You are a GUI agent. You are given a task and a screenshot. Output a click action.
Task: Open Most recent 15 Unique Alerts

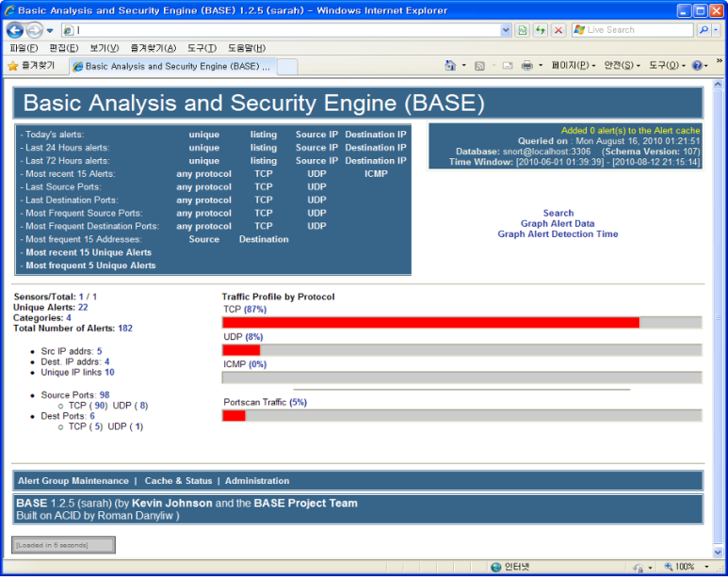tap(89, 252)
